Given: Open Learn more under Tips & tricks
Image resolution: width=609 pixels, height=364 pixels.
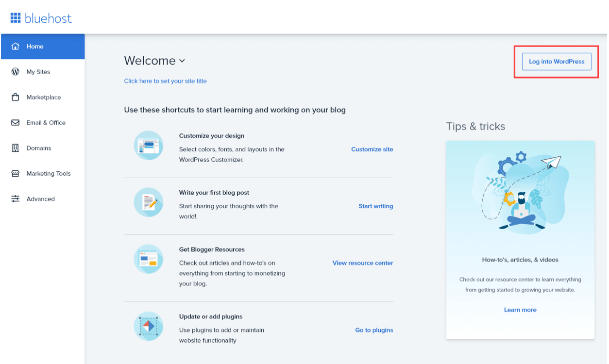Looking at the screenshot, I should click(x=520, y=310).
